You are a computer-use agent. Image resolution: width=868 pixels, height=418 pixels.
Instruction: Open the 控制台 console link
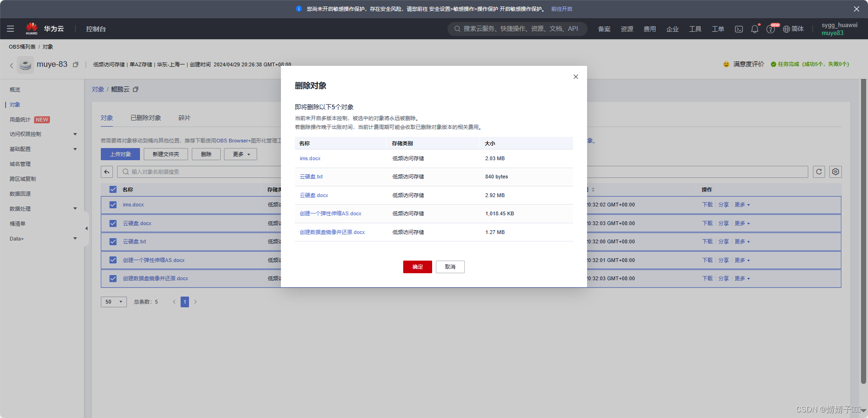pos(96,29)
